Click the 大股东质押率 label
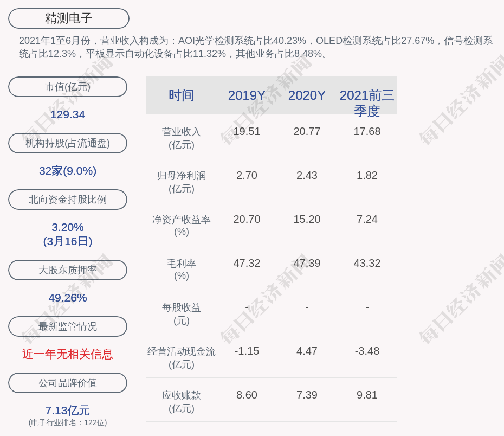 click(x=68, y=270)
